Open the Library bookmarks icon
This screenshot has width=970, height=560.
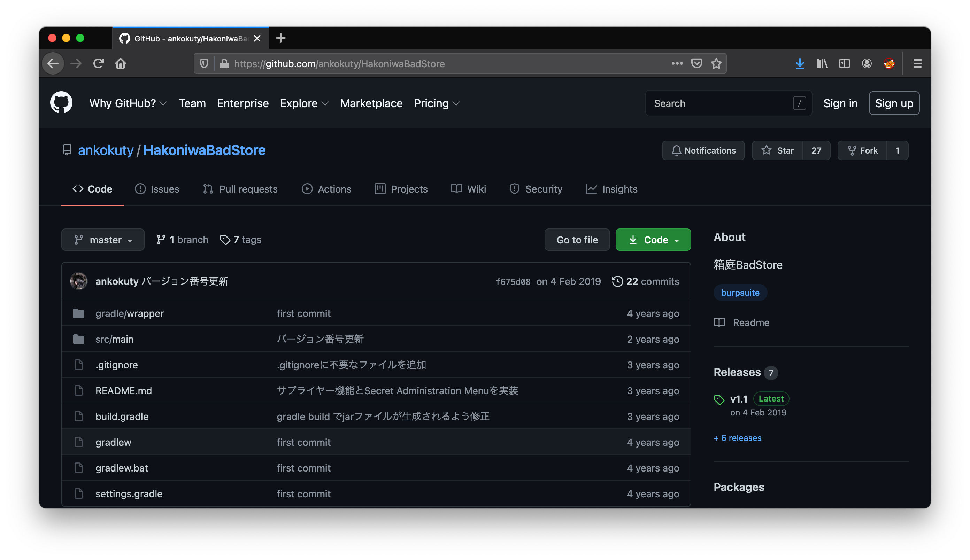coord(822,63)
